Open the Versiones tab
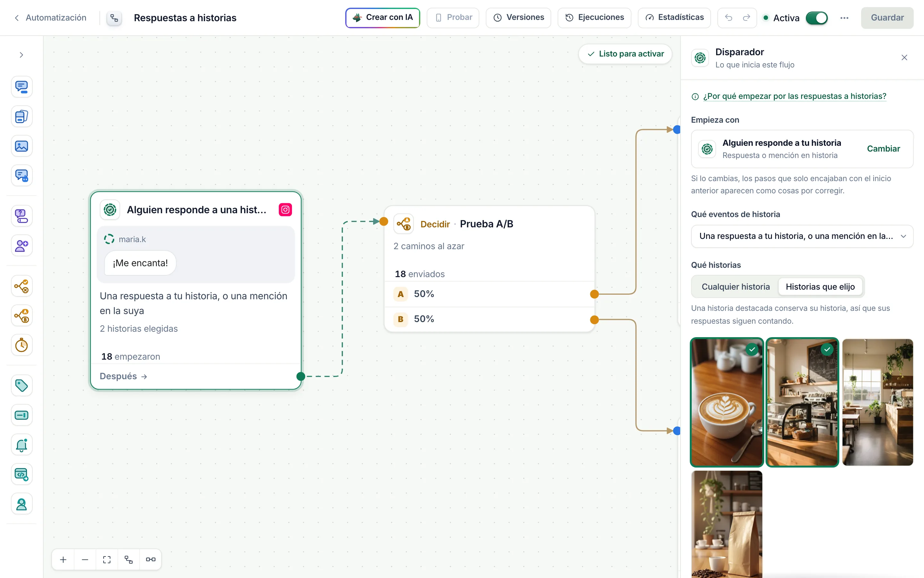This screenshot has height=578, width=924. tap(518, 18)
